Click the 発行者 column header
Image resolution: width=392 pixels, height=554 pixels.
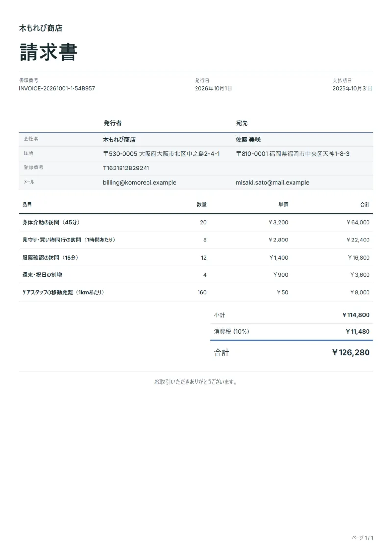[x=113, y=123]
